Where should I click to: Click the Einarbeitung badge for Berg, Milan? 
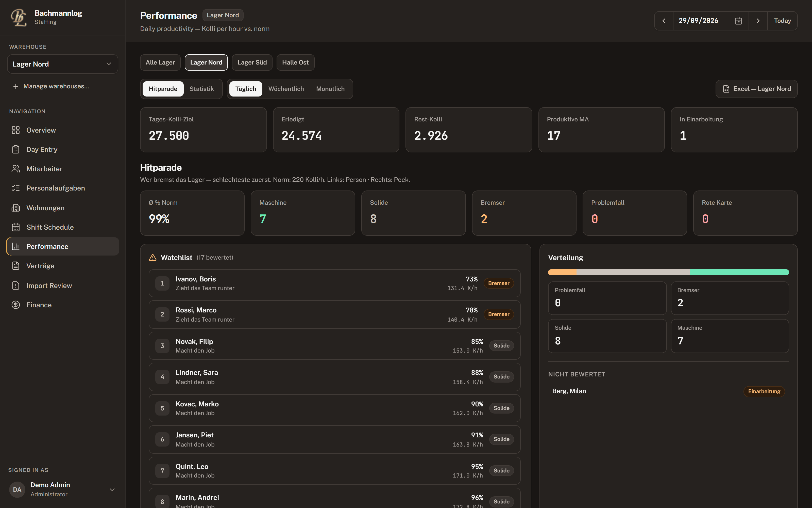pyautogui.click(x=764, y=391)
